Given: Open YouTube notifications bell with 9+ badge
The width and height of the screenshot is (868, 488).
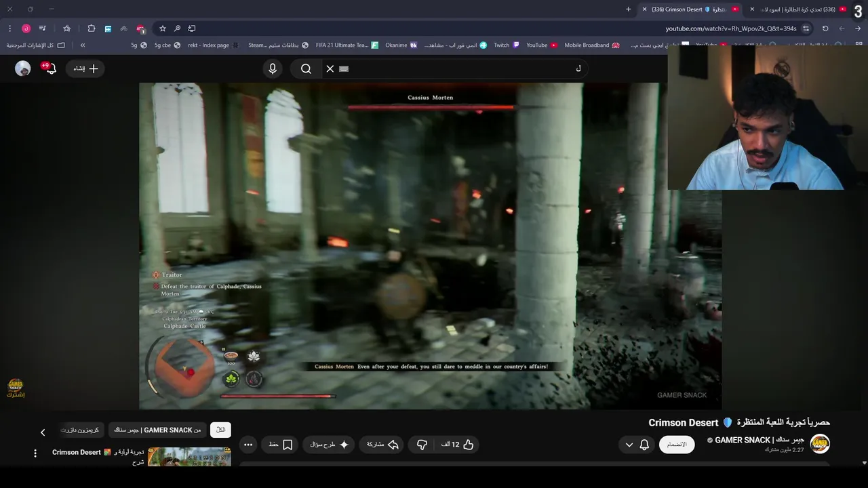Looking at the screenshot, I should pyautogui.click(x=50, y=68).
